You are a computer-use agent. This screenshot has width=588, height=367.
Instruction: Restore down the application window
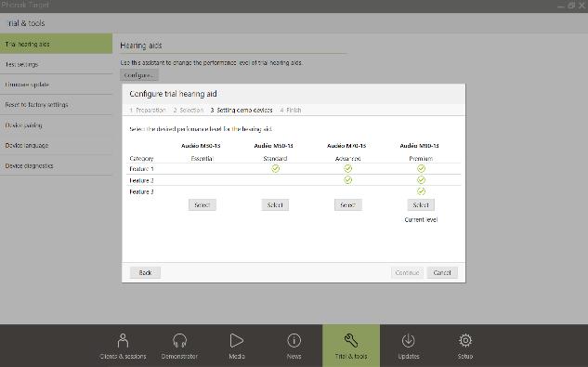[x=571, y=6]
